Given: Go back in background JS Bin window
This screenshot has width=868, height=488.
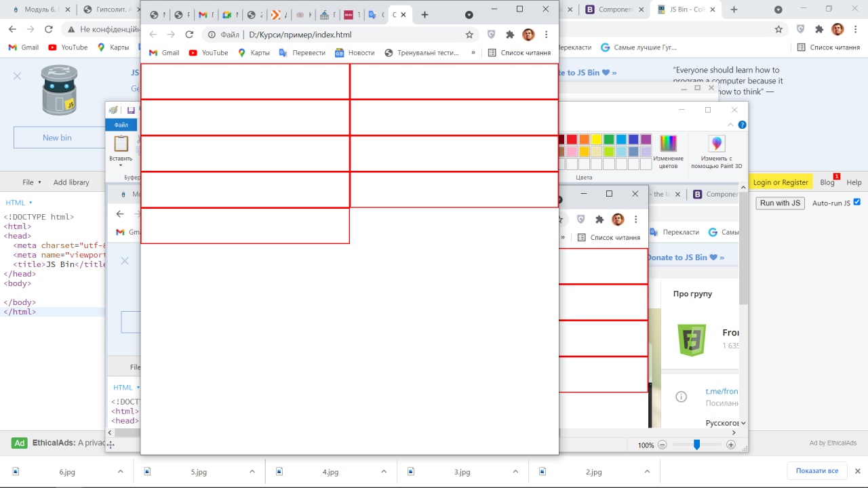Looking at the screenshot, I should (x=12, y=29).
